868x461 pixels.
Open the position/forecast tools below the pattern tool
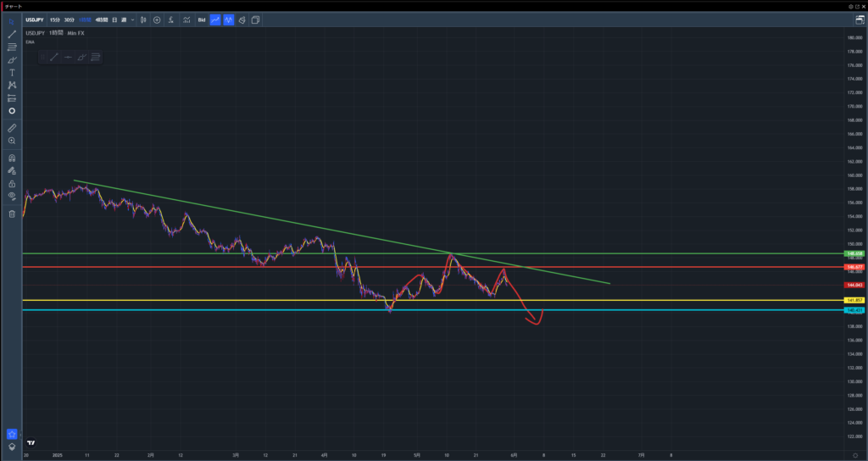click(x=12, y=98)
